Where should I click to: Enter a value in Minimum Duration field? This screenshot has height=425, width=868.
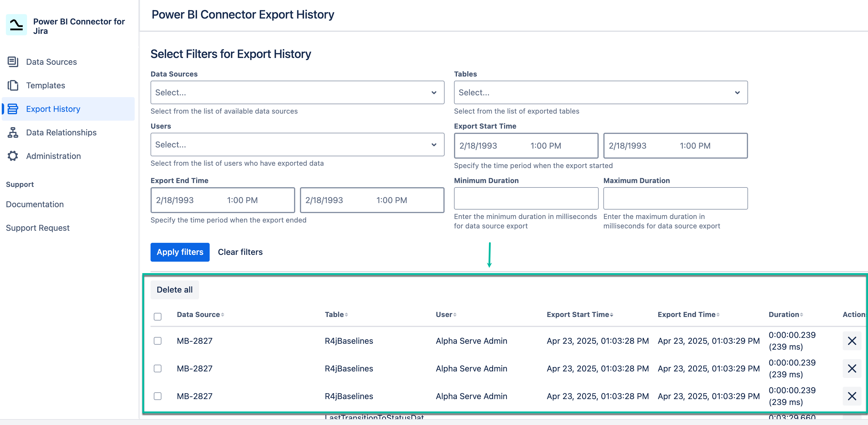pyautogui.click(x=526, y=198)
